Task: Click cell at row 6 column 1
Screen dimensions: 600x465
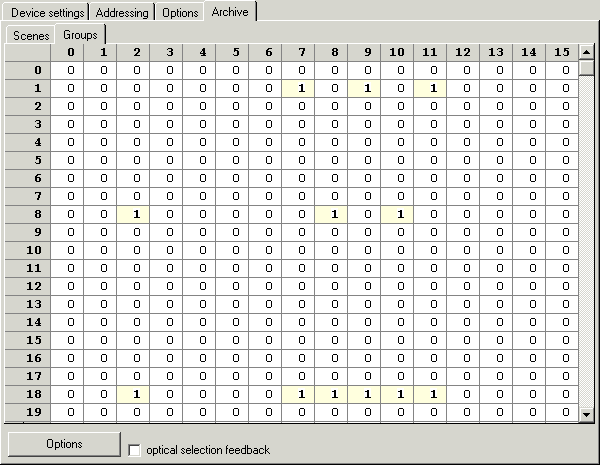Action: click(x=100, y=178)
